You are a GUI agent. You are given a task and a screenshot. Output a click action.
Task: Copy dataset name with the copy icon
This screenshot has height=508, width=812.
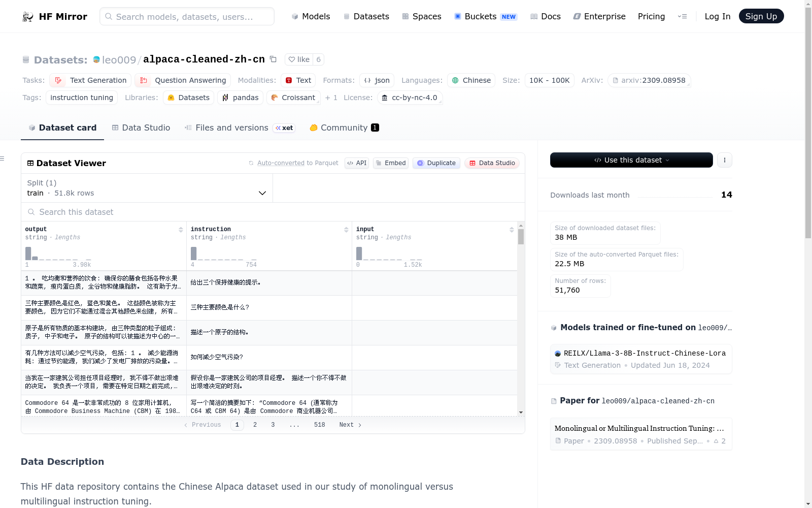pos(273,59)
